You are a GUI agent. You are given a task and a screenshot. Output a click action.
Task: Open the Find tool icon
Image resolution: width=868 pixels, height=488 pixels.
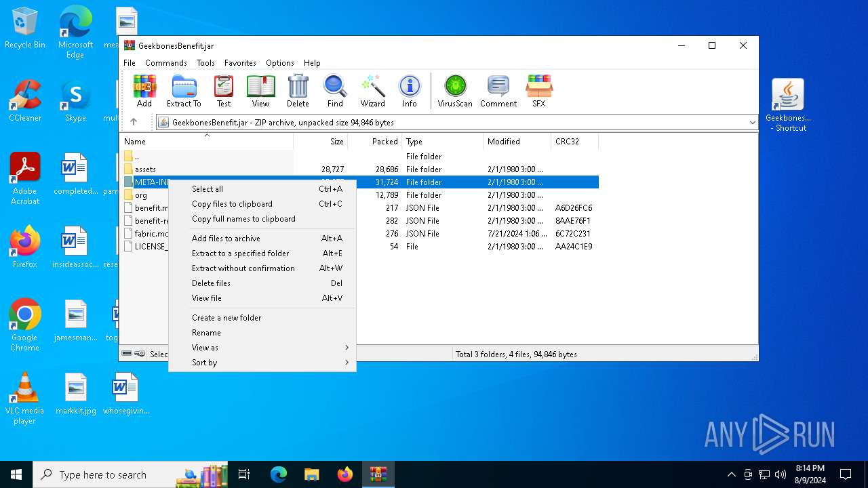335,91
